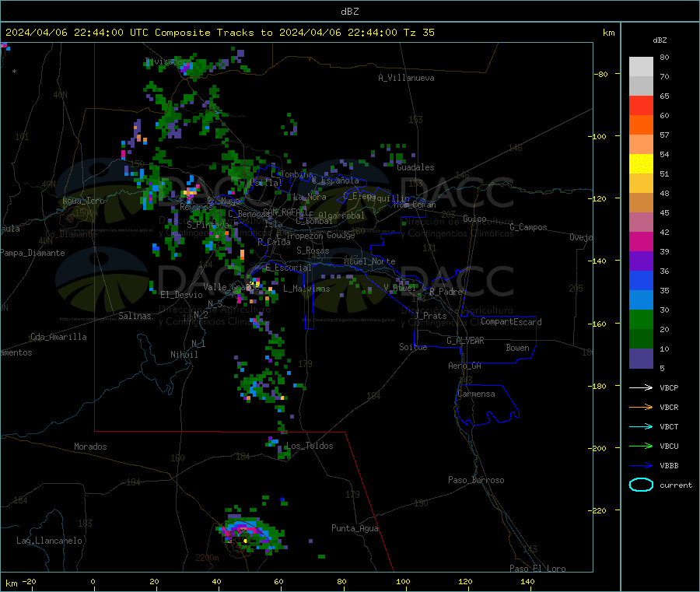Click the 100 km tick on bottom axis
The image size is (700, 592).
pyautogui.click(x=403, y=581)
